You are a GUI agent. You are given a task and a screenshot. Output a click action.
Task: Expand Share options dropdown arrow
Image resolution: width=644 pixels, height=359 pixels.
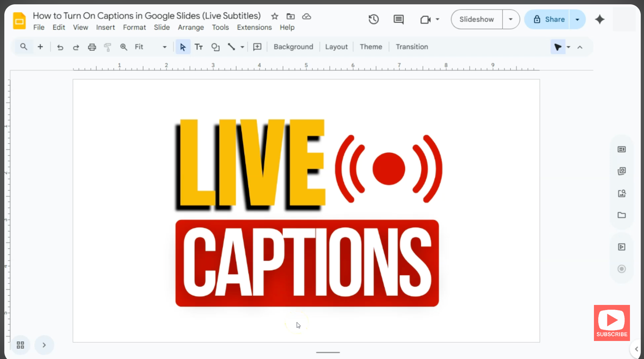[577, 19]
